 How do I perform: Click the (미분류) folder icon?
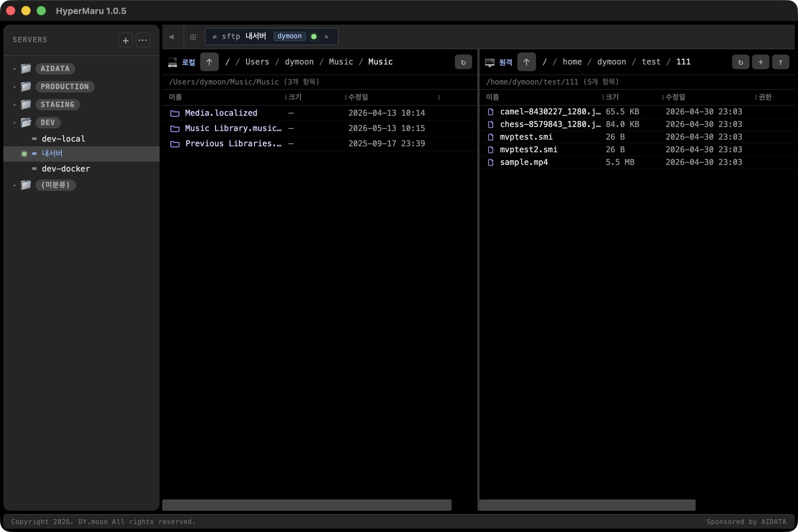click(x=26, y=185)
